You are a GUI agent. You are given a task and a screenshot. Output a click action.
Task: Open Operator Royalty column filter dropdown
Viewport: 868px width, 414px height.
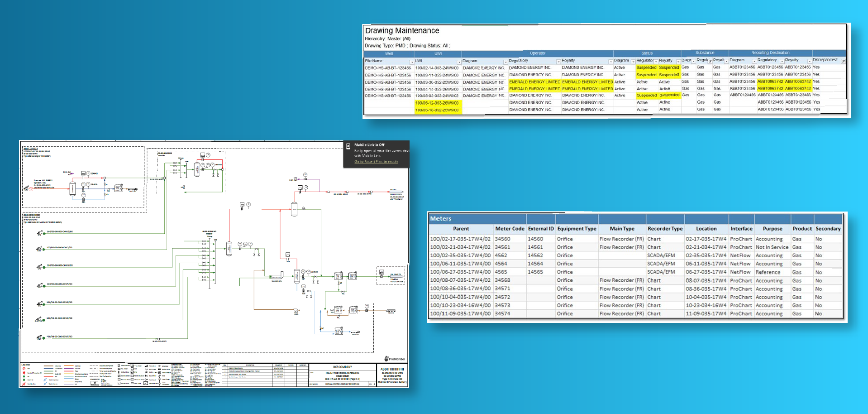coord(610,62)
